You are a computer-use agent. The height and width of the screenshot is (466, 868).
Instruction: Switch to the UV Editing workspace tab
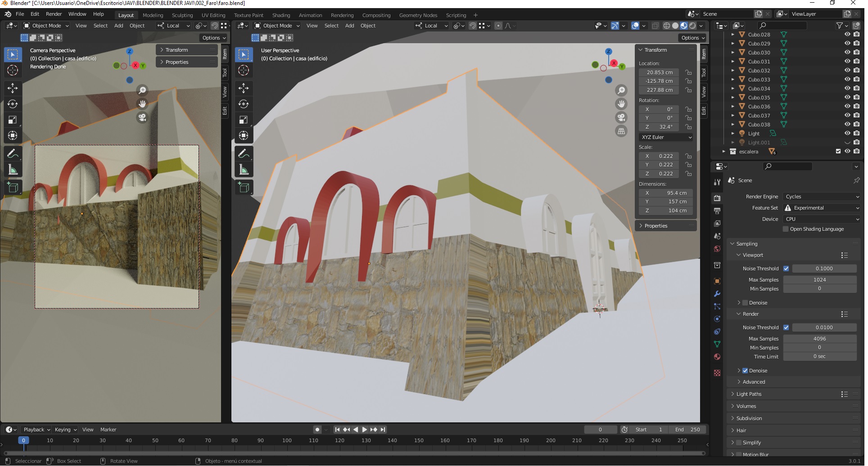[213, 15]
